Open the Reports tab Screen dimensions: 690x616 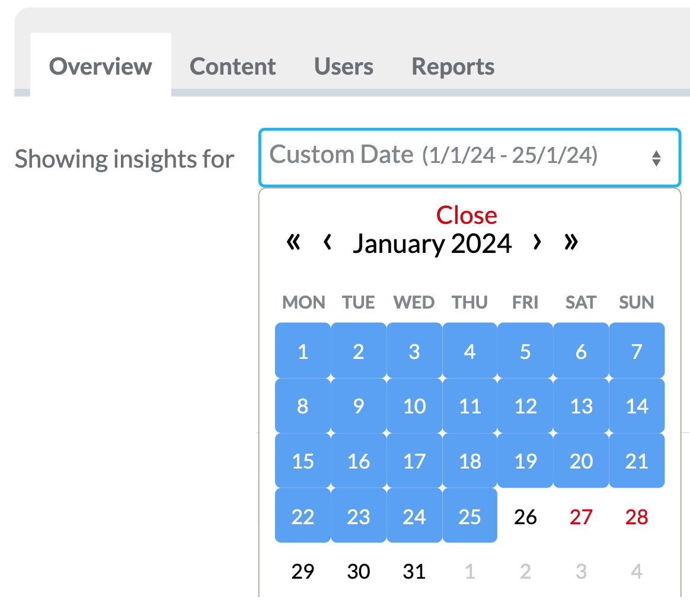click(453, 66)
